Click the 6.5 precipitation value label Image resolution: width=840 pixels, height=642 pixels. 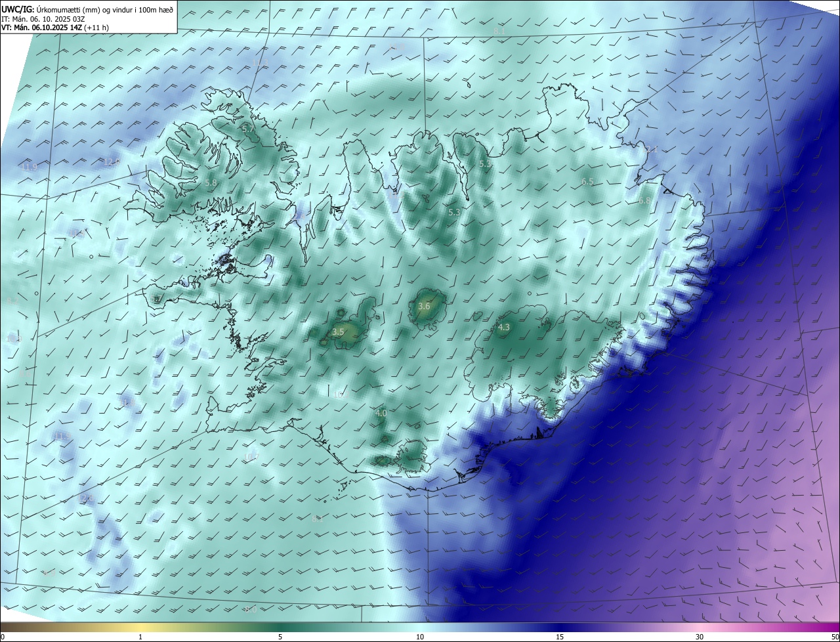tap(587, 182)
